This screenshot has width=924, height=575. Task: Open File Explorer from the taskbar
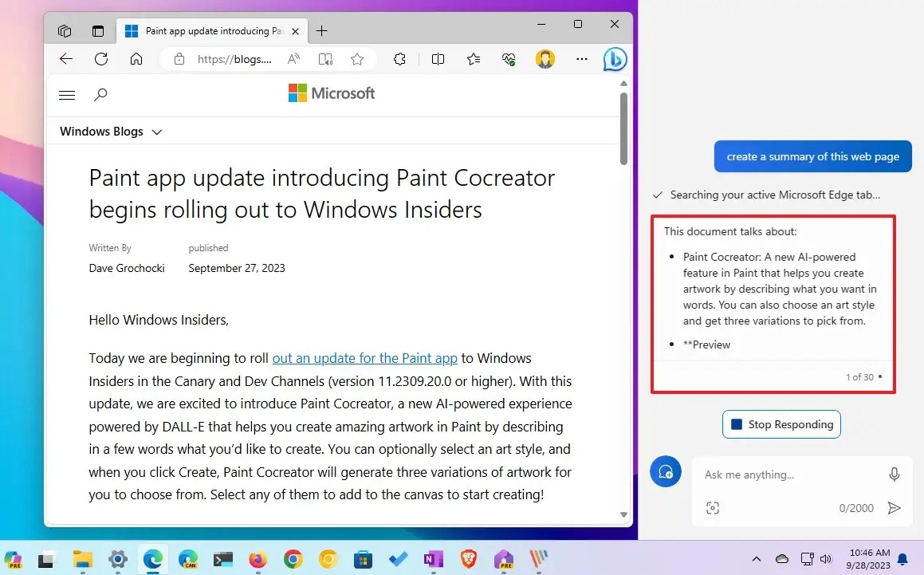point(82,559)
